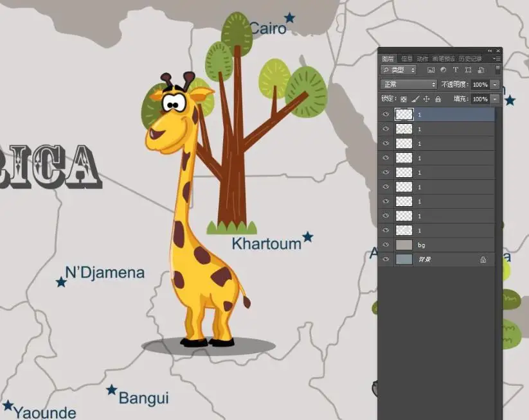Filter layers by pixel layers icon
Viewport: 529px width, 420px height.
click(x=431, y=70)
